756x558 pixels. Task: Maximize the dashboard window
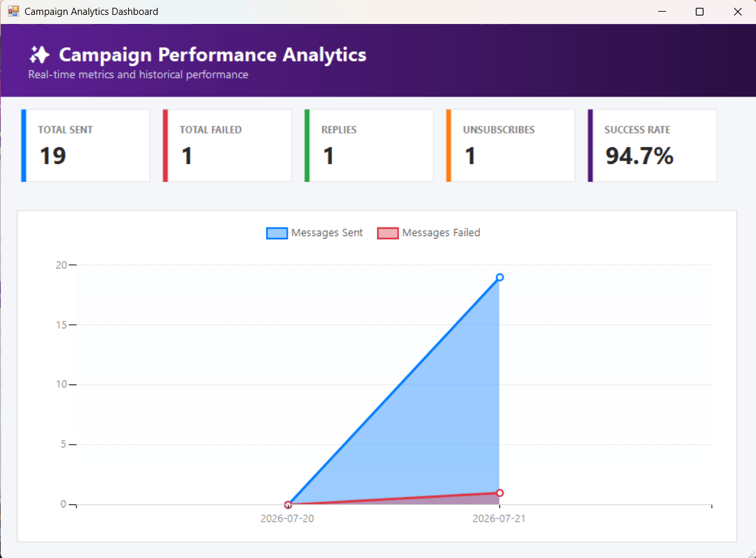700,12
